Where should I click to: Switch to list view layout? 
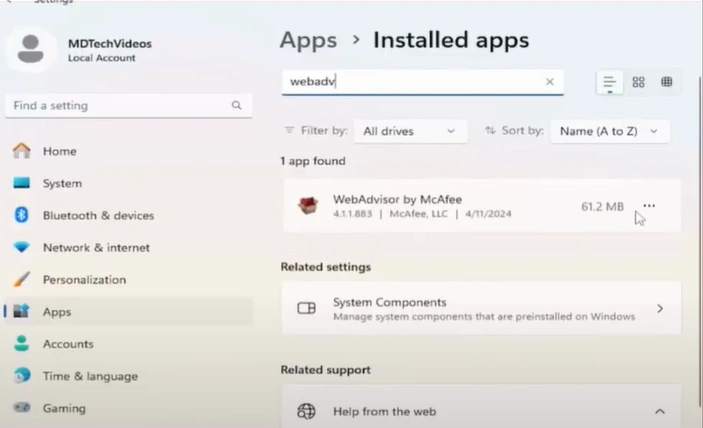click(x=609, y=82)
